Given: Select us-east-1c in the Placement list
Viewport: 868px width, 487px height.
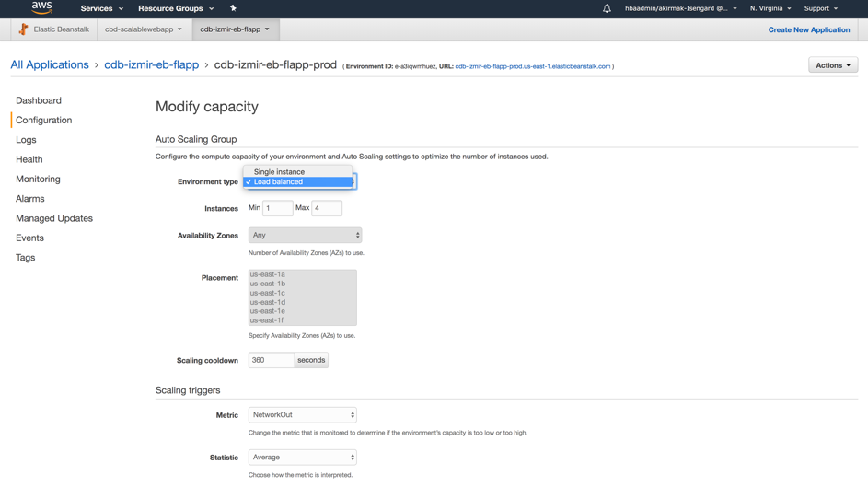Looking at the screenshot, I should point(302,293).
